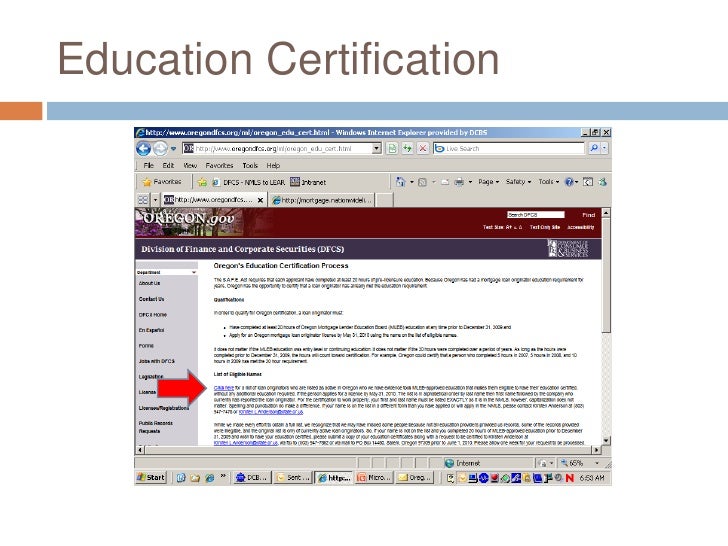
Task: Open the Tools command bar menu
Action: point(549,182)
